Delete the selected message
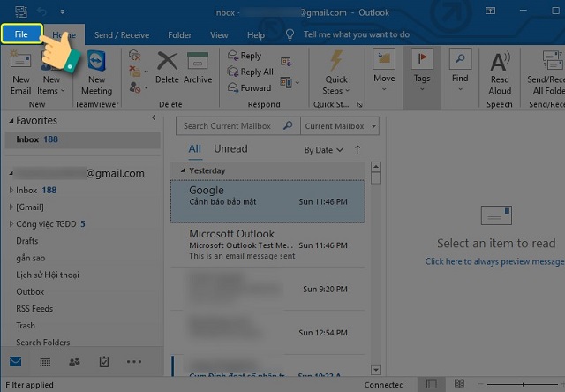Screen dimensions: 565x392 point(167,68)
